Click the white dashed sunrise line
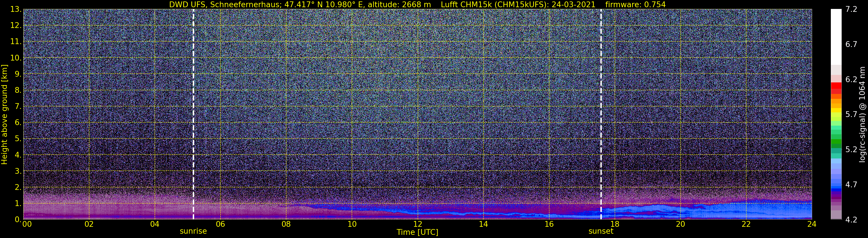Screen dimensions: 868x238 [x=193, y=114]
